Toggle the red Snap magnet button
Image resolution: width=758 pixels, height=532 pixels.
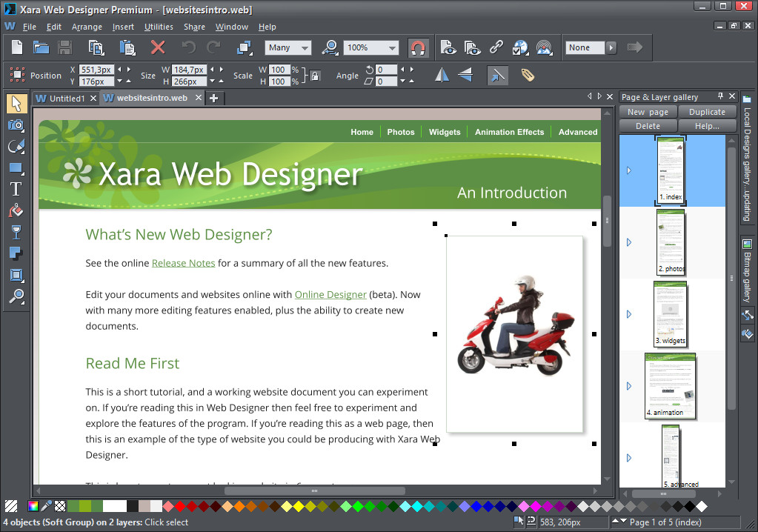(418, 48)
